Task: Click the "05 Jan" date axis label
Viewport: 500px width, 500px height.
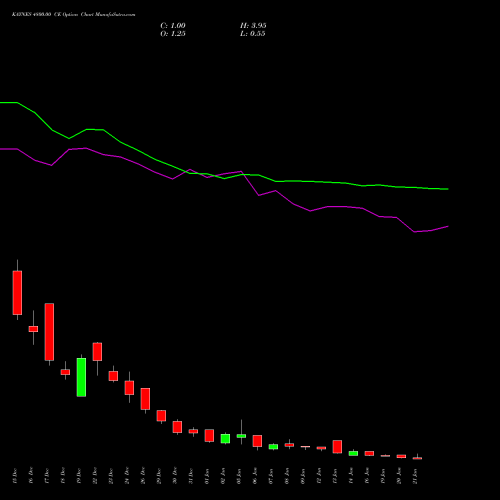Action: (x=239, y=476)
